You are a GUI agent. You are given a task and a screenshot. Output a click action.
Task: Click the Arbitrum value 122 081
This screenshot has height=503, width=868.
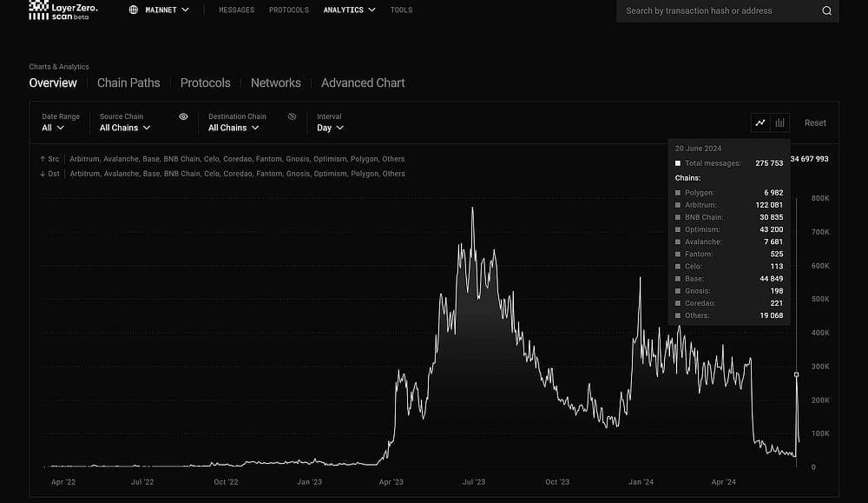pyautogui.click(x=769, y=205)
